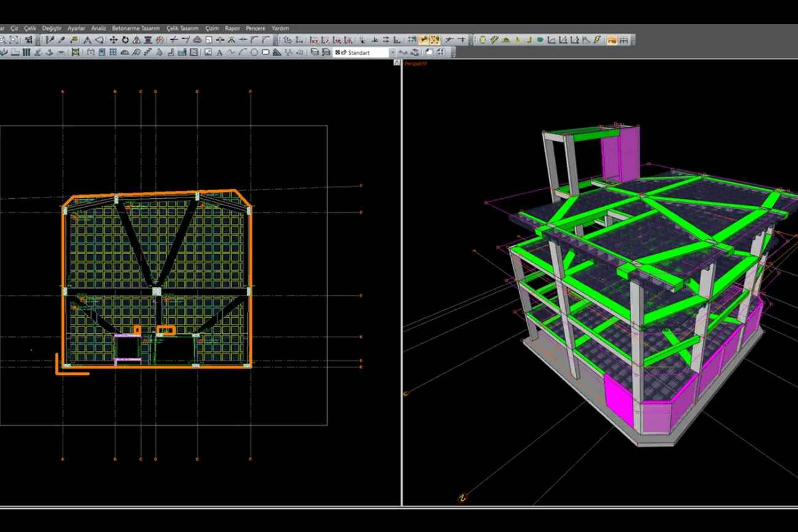Click the rotate tool icon

[125, 40]
